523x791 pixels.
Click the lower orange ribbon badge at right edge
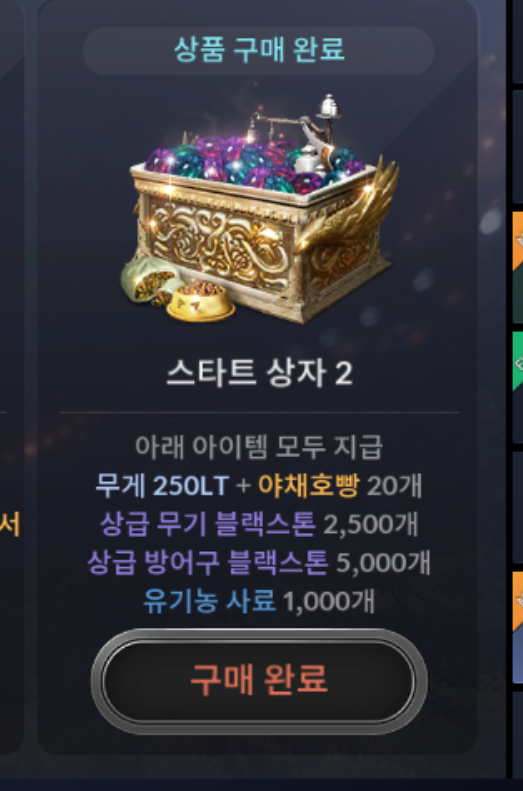click(518, 601)
